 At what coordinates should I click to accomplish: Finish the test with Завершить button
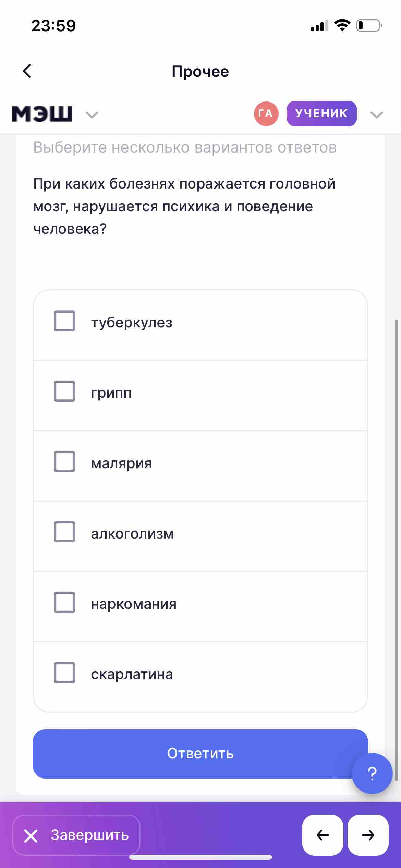76,835
